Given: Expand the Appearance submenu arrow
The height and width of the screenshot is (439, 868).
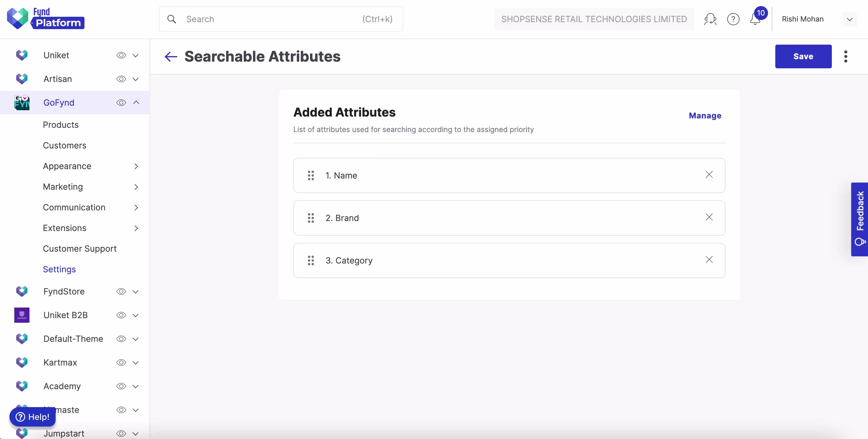Looking at the screenshot, I should coord(136,166).
